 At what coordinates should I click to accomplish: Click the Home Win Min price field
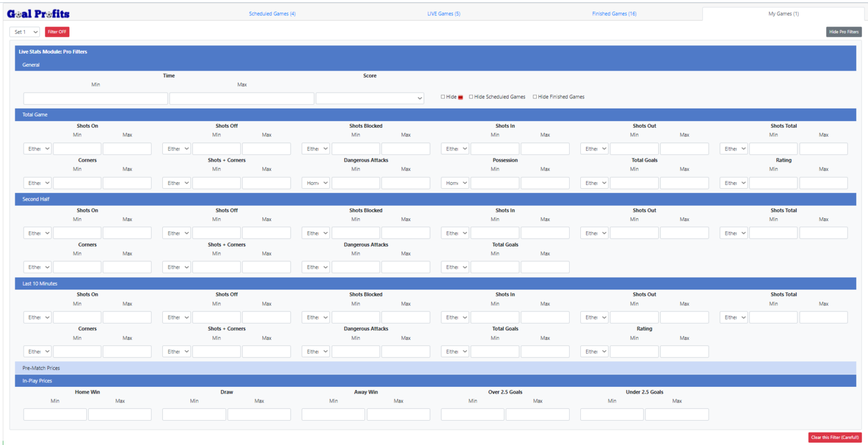(55, 414)
